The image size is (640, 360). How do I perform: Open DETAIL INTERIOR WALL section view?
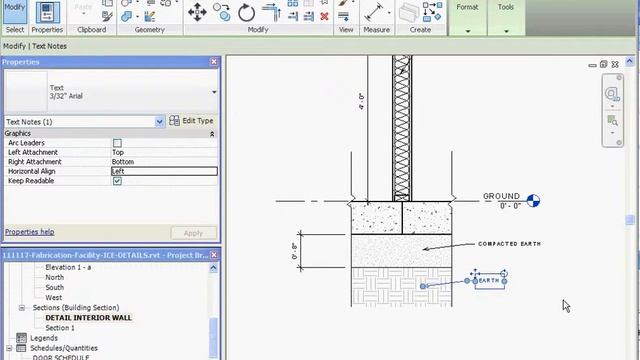pos(89,318)
